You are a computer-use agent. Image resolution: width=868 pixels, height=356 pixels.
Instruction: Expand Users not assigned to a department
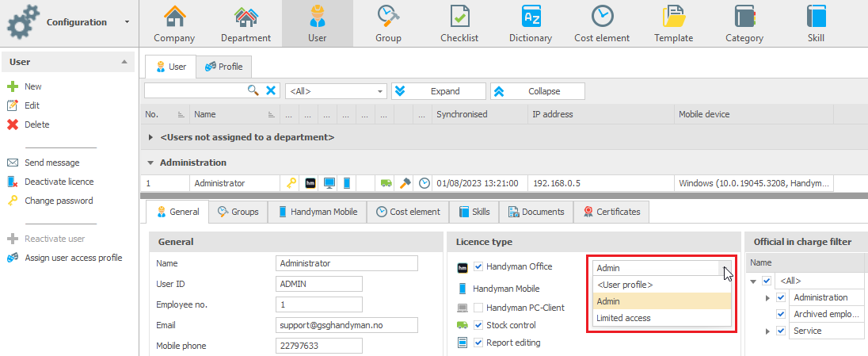click(151, 136)
